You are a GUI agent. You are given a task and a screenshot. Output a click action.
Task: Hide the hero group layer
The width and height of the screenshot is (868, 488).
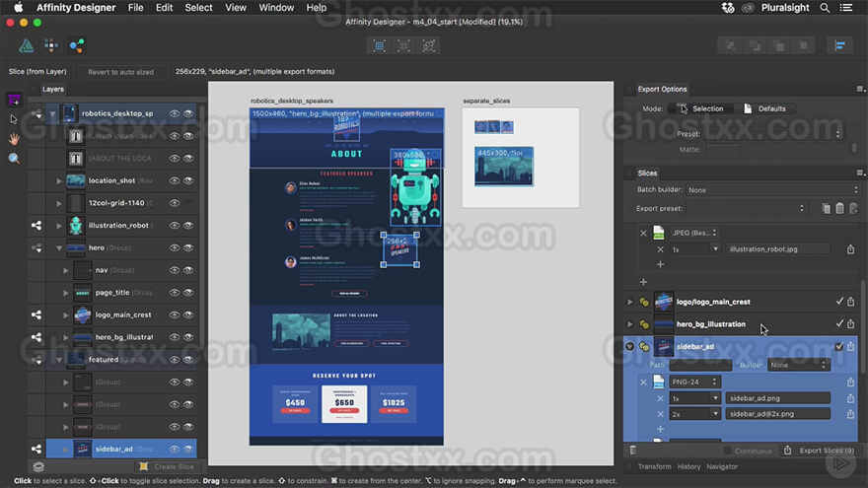188,247
